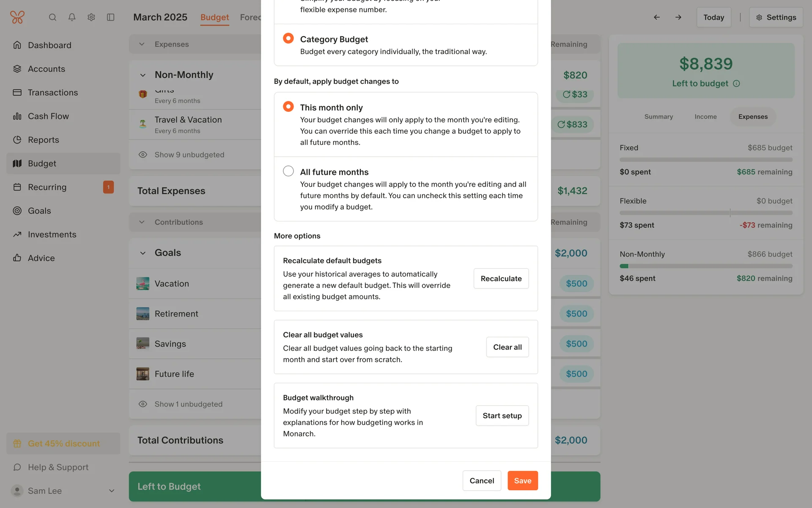Toggle the sidebar panel icon

(x=111, y=17)
